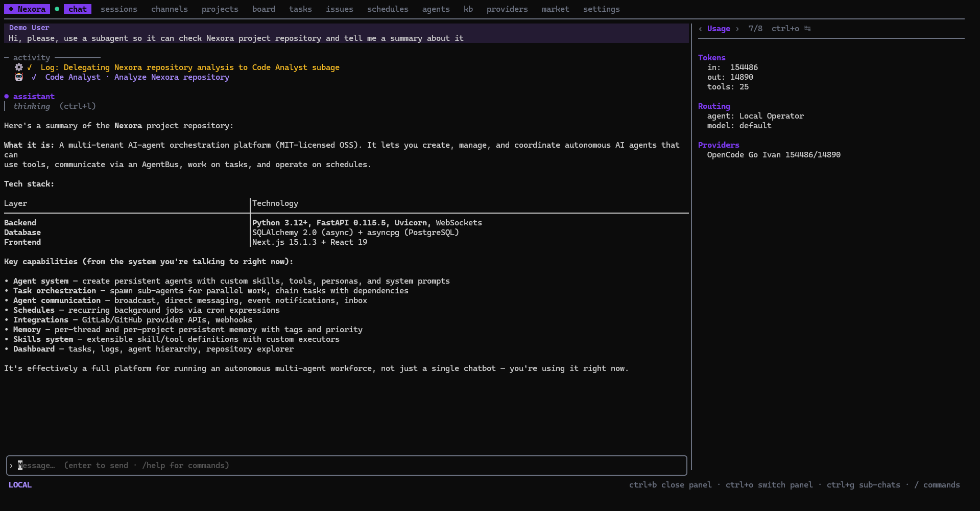This screenshot has height=511, width=980.
Task: Click the Tokens heading in Usage panel
Action: [x=711, y=58]
